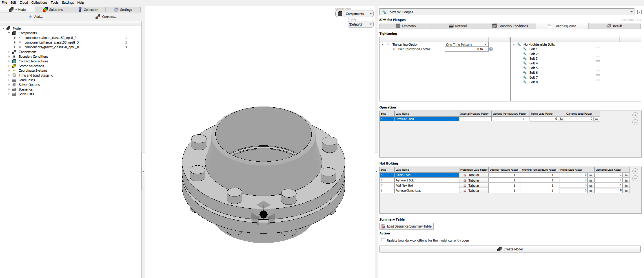This screenshot has width=644, height=278.
Task: Open the One Time Pattern tightening dropdown
Action: (466, 44)
